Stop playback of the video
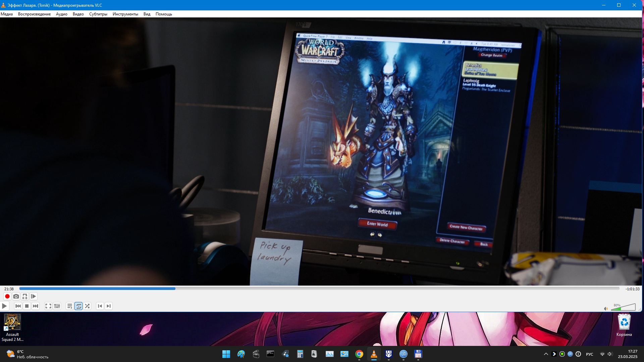 coord(27,306)
